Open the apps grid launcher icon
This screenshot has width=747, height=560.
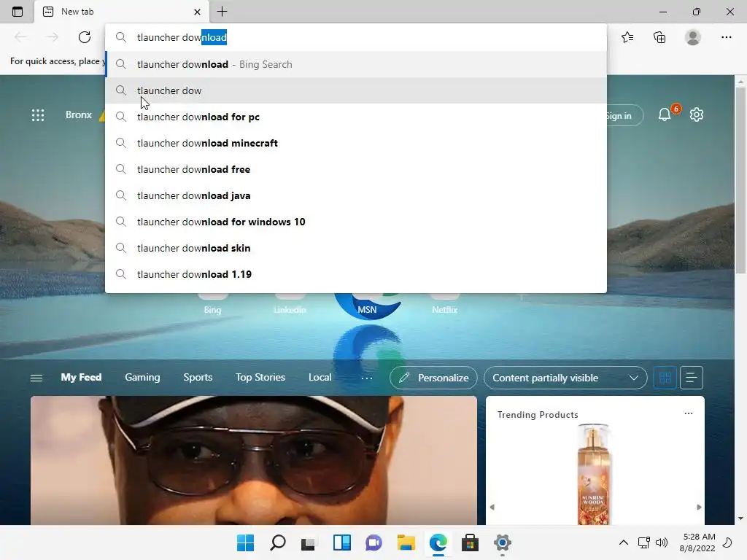(x=38, y=114)
